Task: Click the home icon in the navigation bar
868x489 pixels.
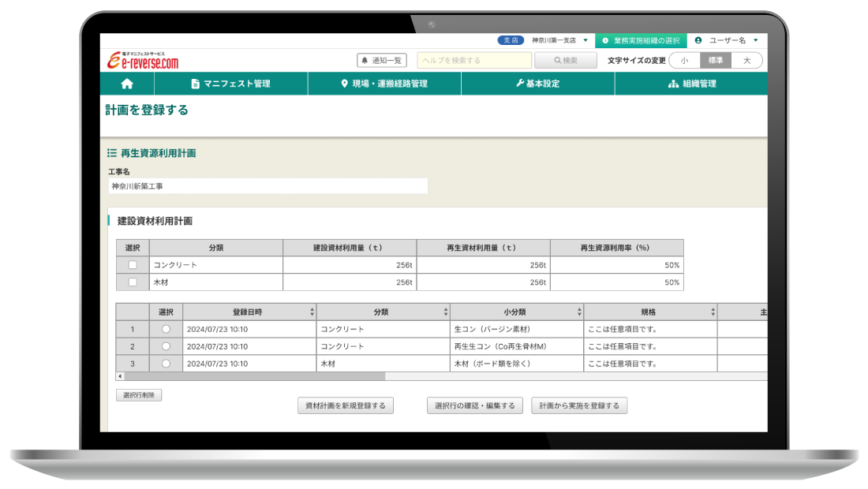Action: click(126, 84)
